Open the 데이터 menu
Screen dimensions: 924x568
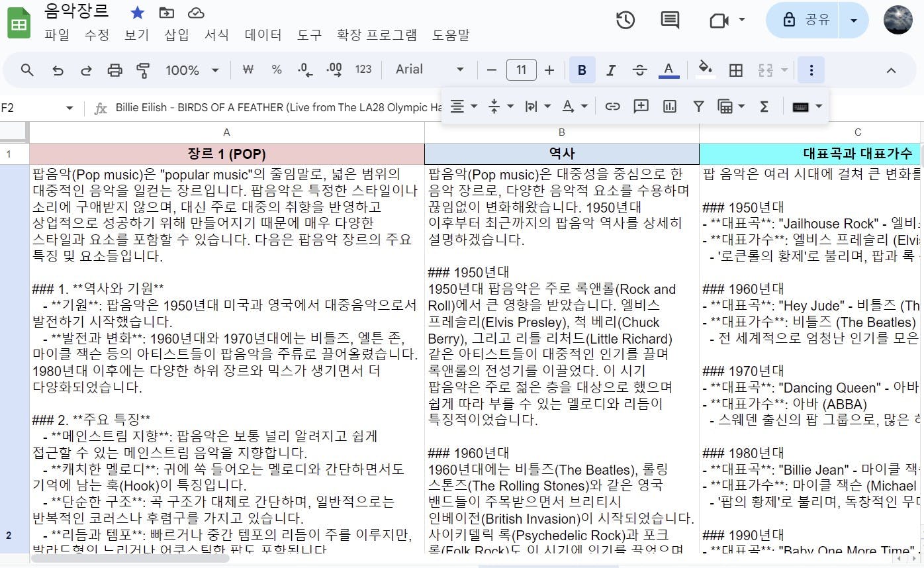click(263, 35)
